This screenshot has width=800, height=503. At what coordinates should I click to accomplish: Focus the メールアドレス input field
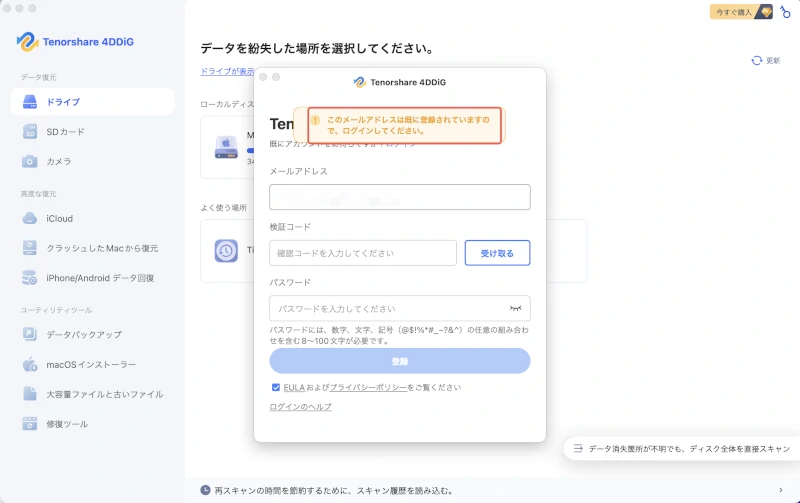(399, 197)
